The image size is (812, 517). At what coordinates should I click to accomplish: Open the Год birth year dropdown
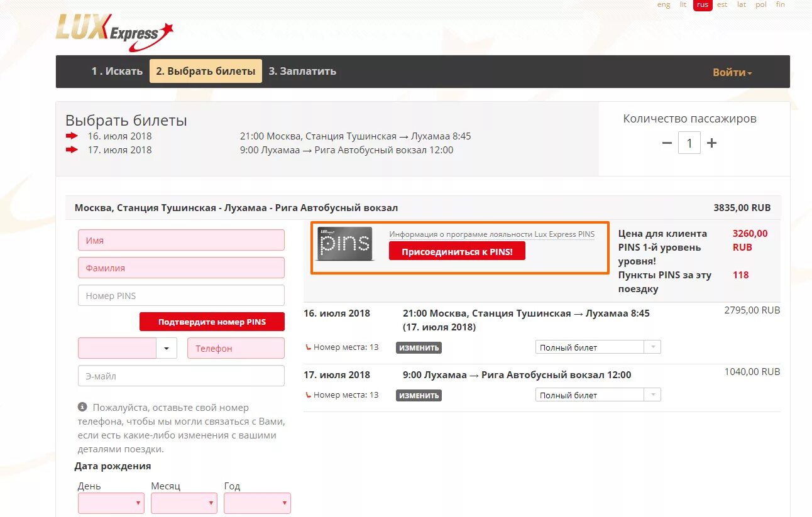(x=257, y=503)
